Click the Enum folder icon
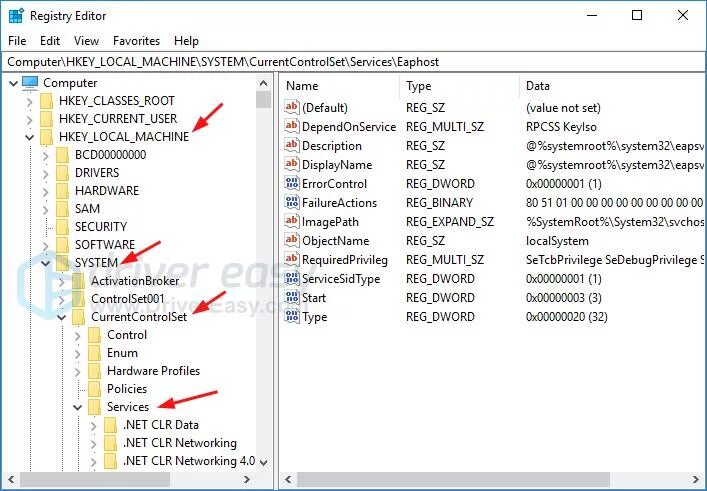The width and height of the screenshot is (707, 491). [94, 353]
